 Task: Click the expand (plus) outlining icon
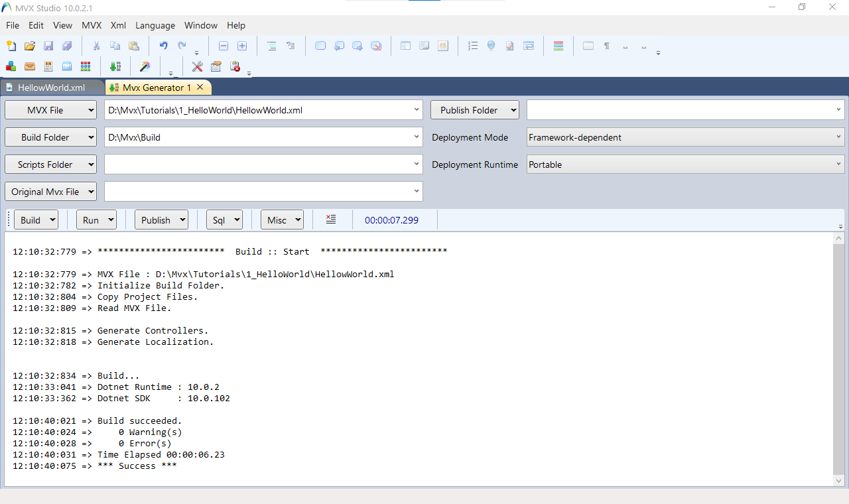pos(242,46)
